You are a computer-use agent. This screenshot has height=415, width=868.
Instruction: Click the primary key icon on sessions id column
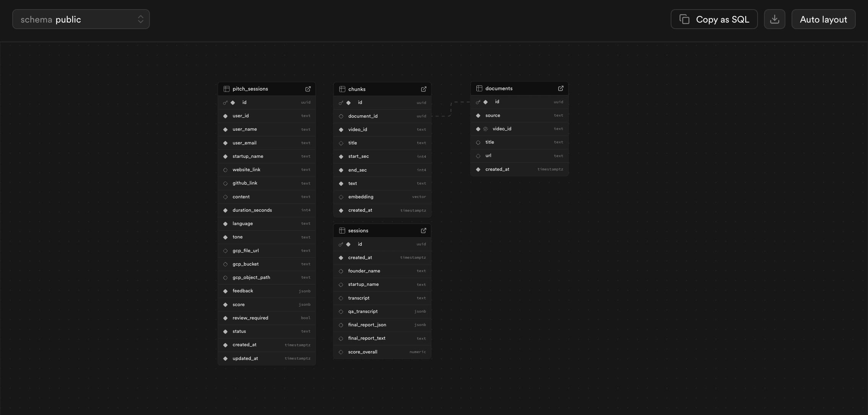[341, 244]
